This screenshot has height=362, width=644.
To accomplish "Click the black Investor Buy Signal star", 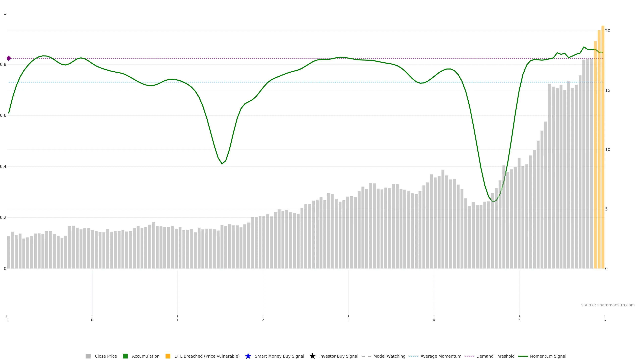I will [312, 356].
